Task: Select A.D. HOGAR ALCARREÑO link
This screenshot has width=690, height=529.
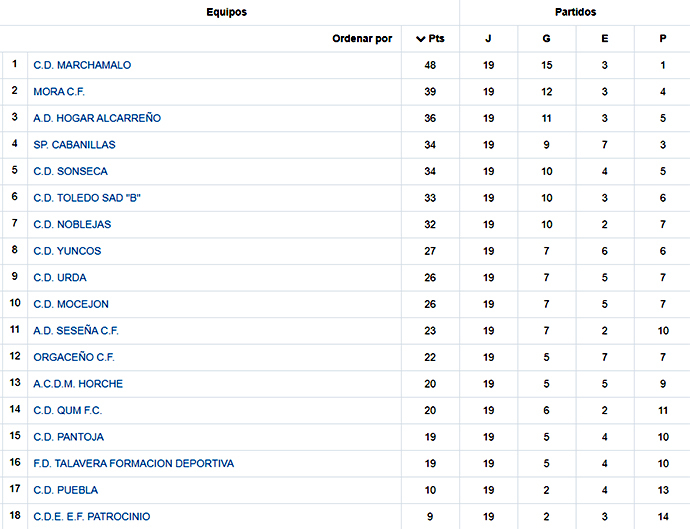Action: (x=97, y=118)
